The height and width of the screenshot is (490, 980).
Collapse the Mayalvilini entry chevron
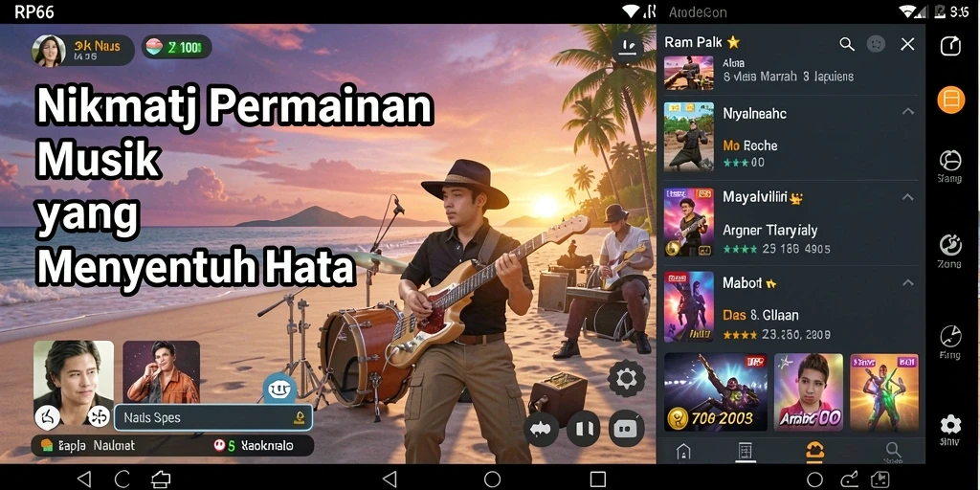coord(908,197)
